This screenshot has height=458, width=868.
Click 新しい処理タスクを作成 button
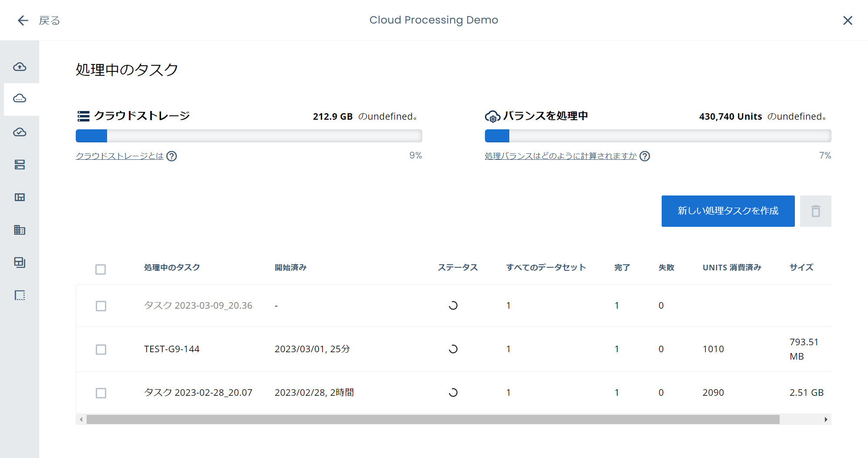[728, 211]
